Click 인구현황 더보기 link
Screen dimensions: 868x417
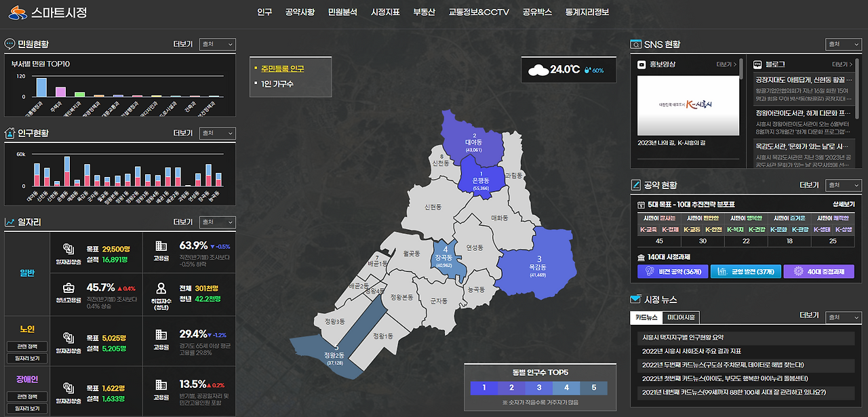point(183,133)
